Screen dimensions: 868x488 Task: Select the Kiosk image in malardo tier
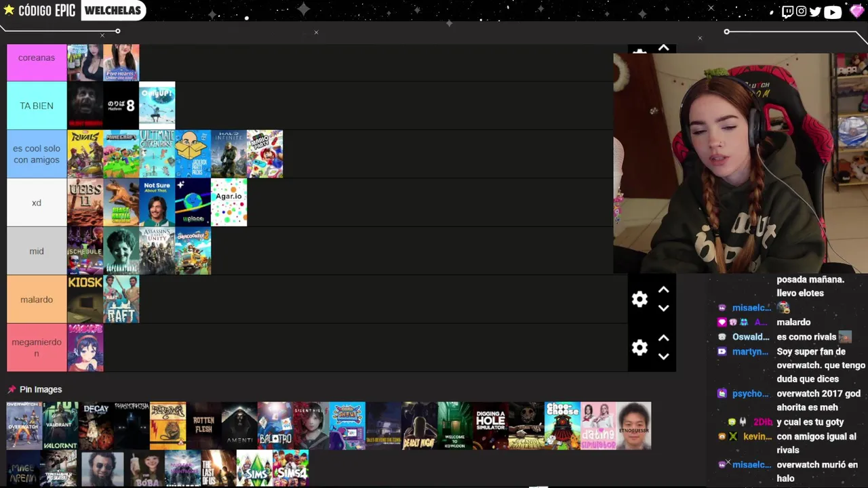85,300
